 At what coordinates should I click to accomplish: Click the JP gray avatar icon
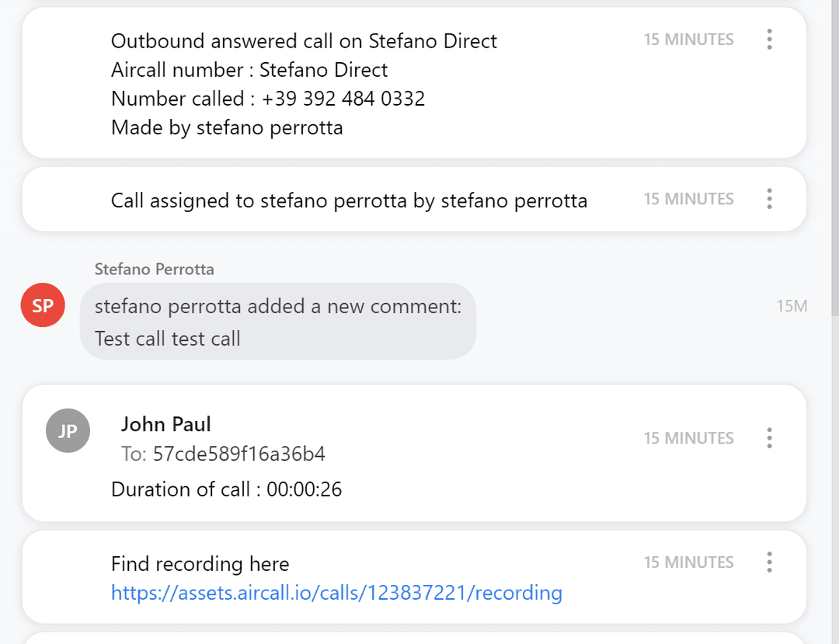click(68, 430)
